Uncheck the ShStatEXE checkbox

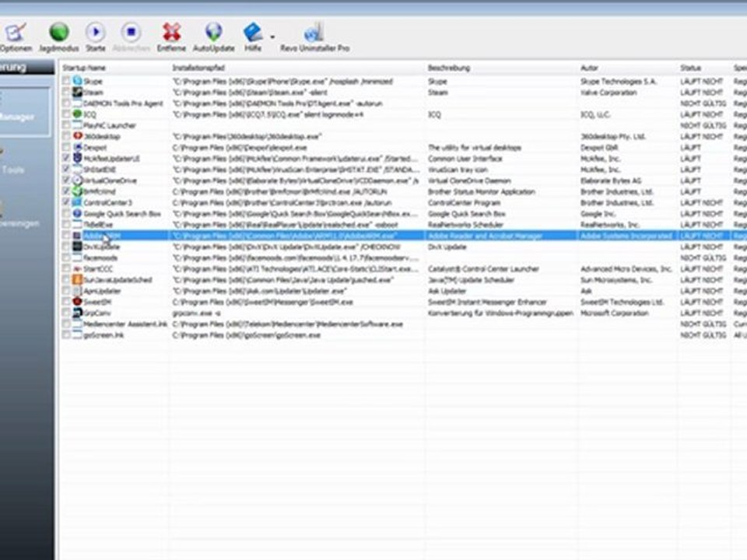(x=66, y=169)
